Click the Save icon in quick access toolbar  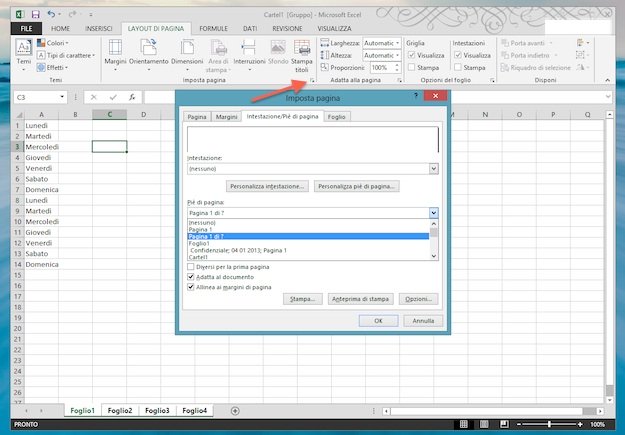click(35, 15)
